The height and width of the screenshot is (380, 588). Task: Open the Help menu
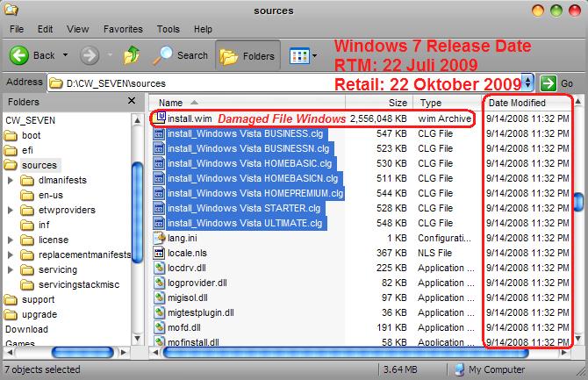coord(203,29)
